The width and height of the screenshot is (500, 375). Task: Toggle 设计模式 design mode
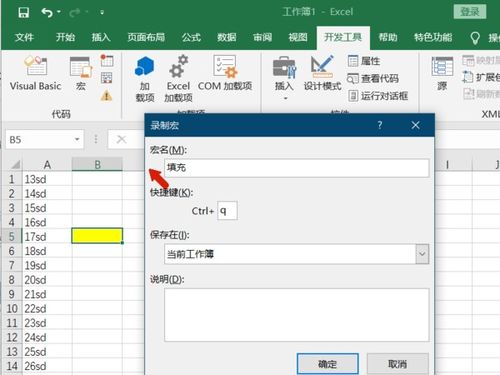322,73
